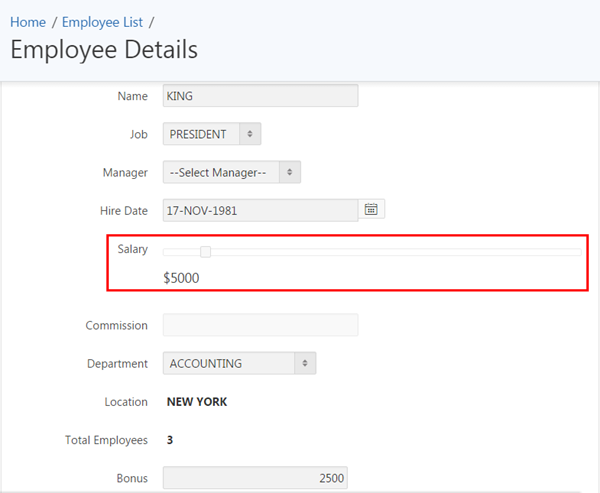Go to the Employee List breadcrumb
Image resolution: width=600 pixels, height=493 pixels.
[x=102, y=21]
